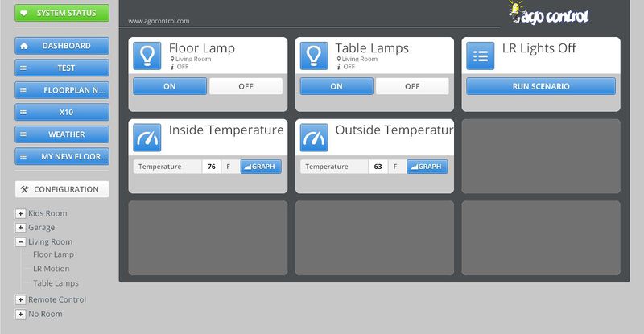This screenshot has width=644, height=334.
Task: Click the Dashboard home icon
Action: point(24,46)
